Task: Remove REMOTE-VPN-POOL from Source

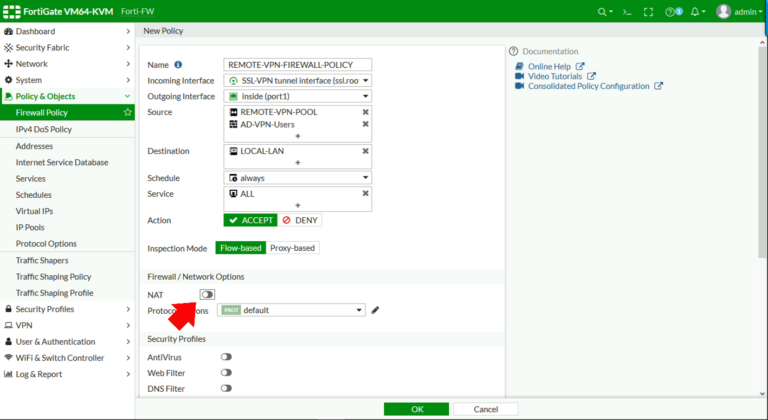Action: [x=365, y=112]
